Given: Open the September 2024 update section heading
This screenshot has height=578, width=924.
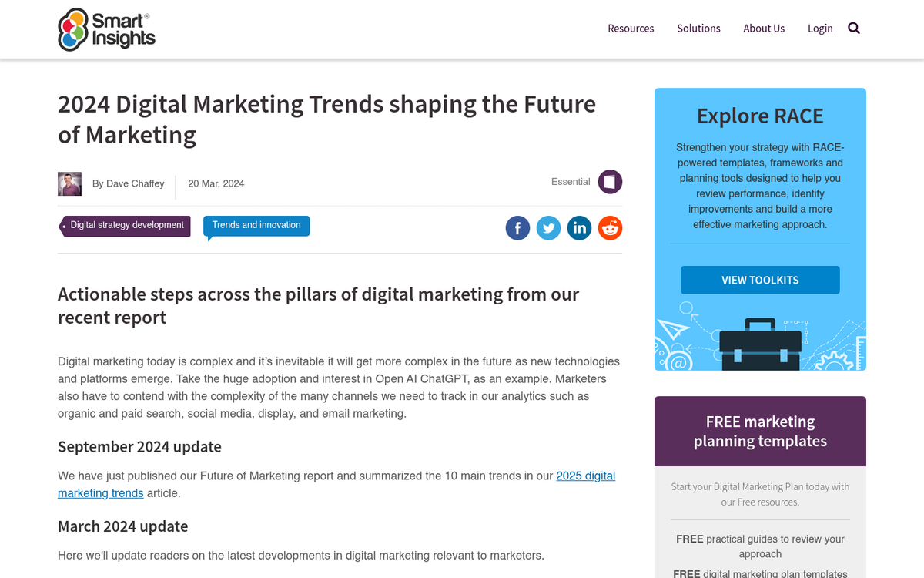Looking at the screenshot, I should tap(139, 446).
